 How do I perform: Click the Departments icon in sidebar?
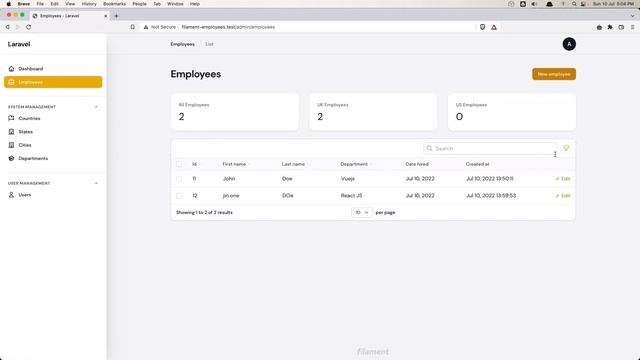point(11,158)
